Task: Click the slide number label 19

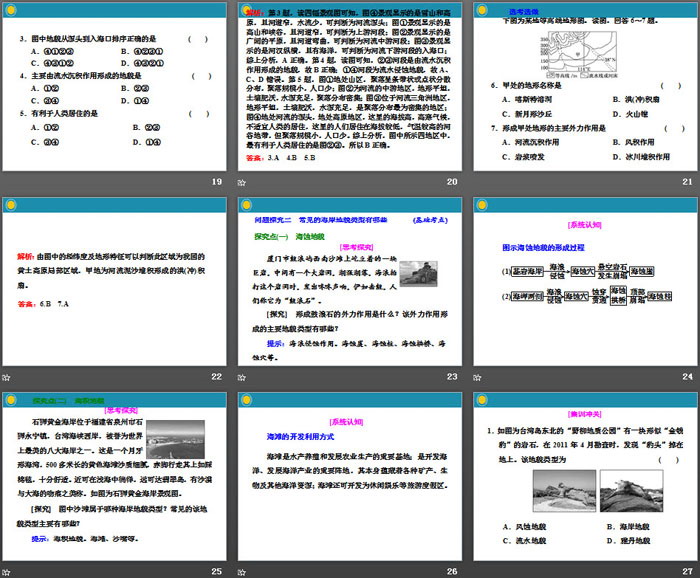Action: coord(216,181)
